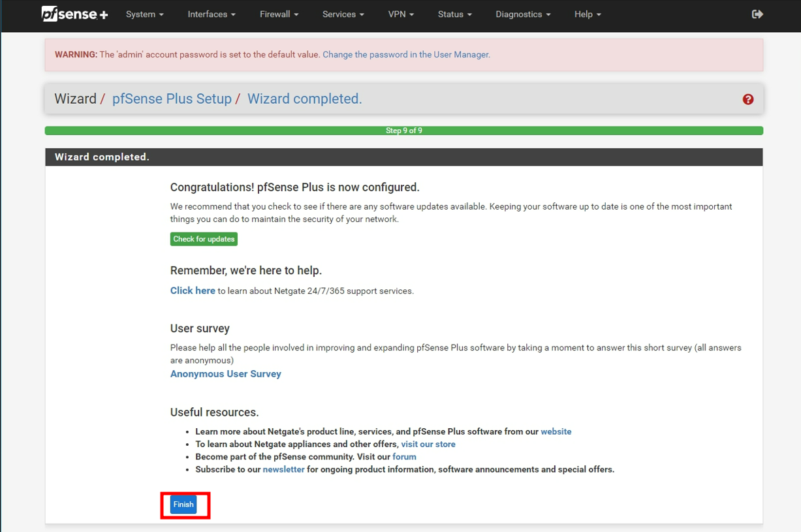Open the Diagnostics dropdown
This screenshot has height=532, width=801.
523,14
